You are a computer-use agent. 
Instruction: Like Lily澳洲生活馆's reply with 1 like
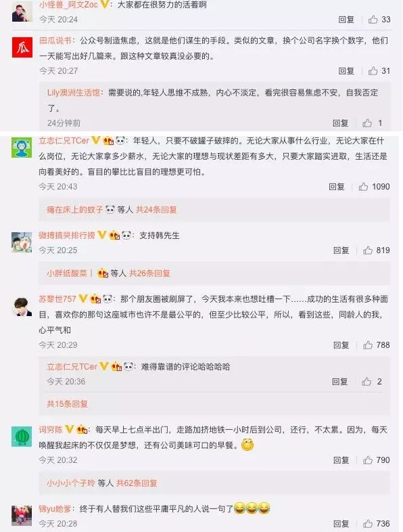coord(367,123)
